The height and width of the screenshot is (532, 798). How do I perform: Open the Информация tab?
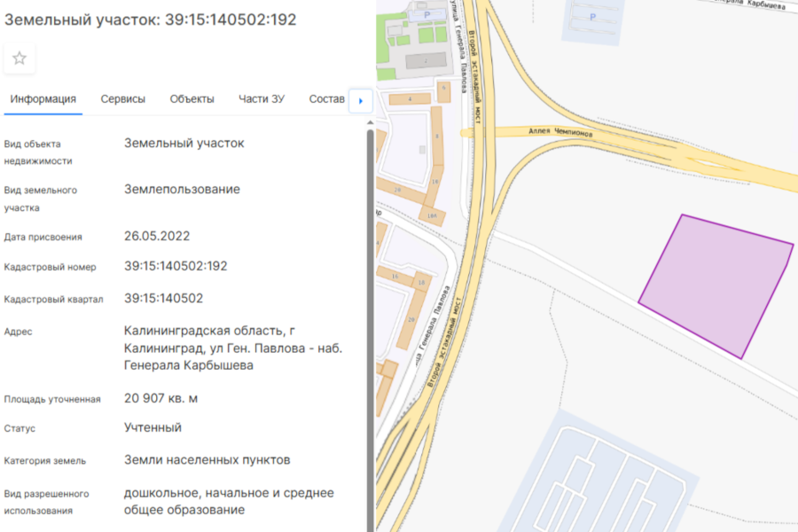43,99
